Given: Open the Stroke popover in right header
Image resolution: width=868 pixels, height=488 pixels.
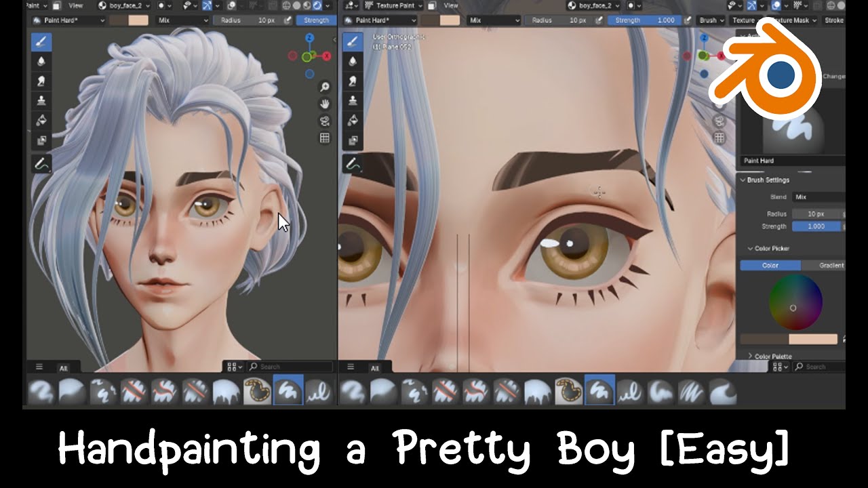Looking at the screenshot, I should tap(833, 20).
